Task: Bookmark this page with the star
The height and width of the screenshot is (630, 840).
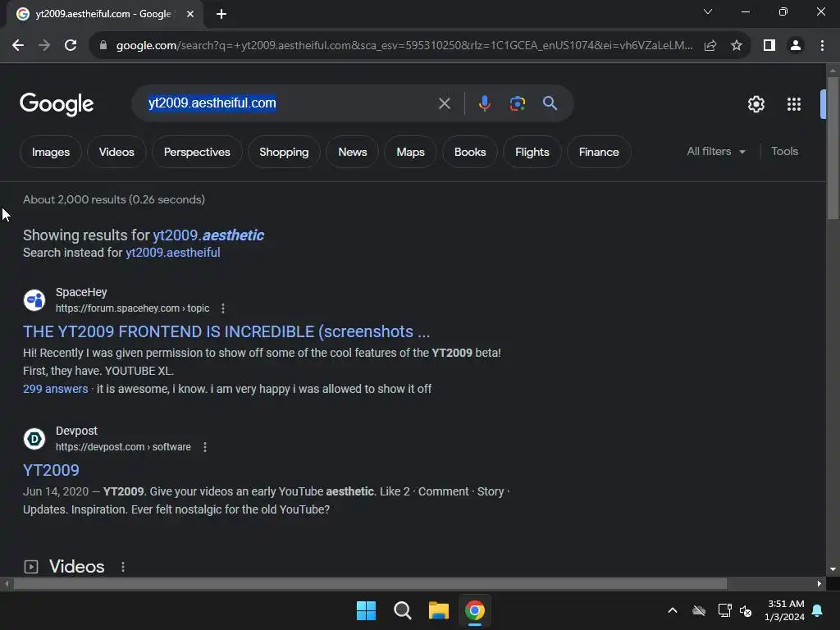Action: [x=737, y=46]
